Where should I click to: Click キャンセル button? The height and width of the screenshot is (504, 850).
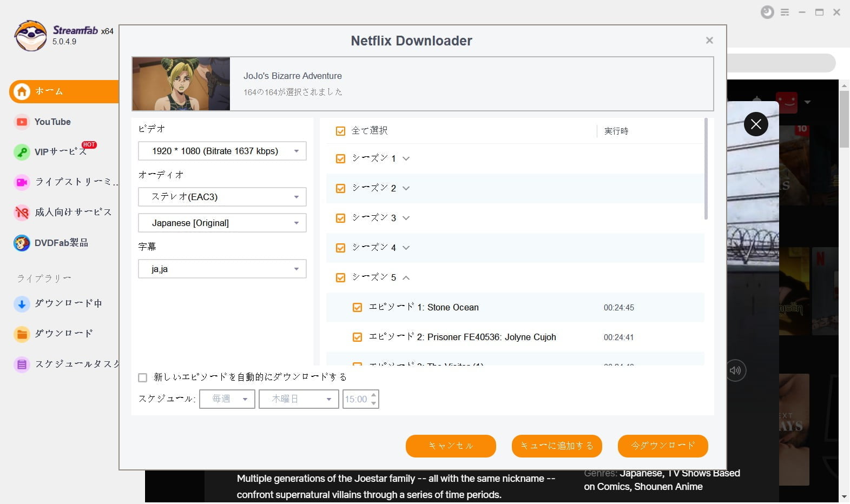pyautogui.click(x=451, y=446)
